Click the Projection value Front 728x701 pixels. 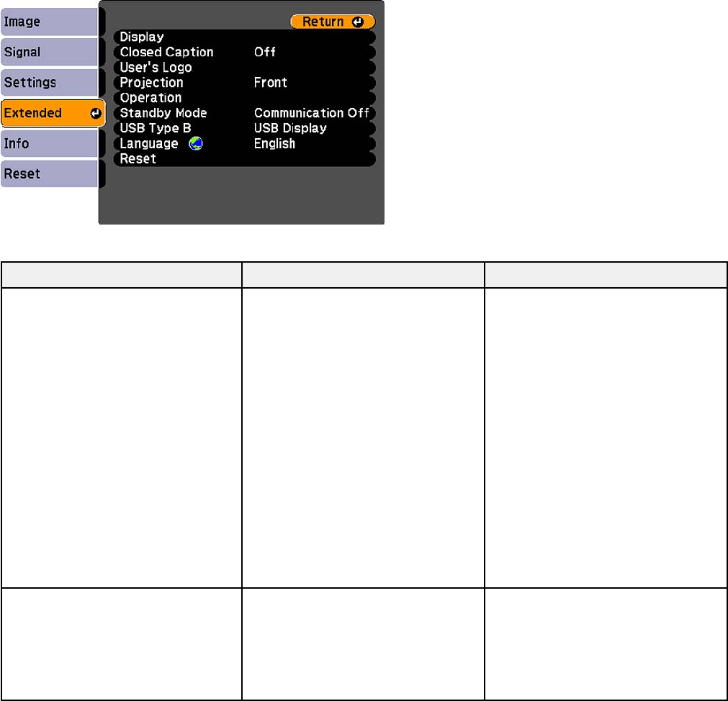tap(270, 83)
